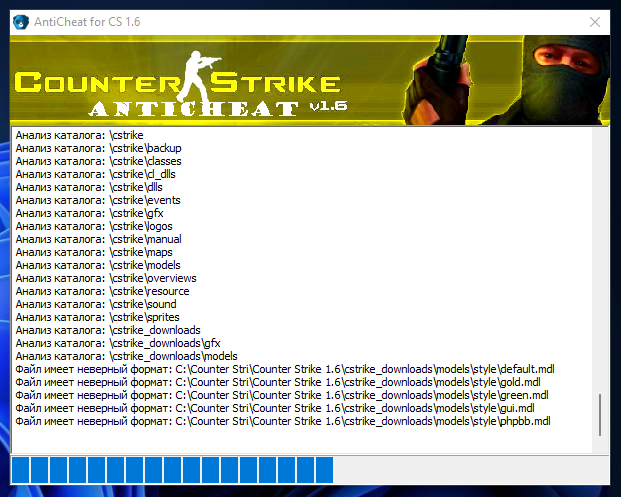The height and width of the screenshot is (497, 621).
Task: Click the blue scan progress bar
Action: pos(172,470)
